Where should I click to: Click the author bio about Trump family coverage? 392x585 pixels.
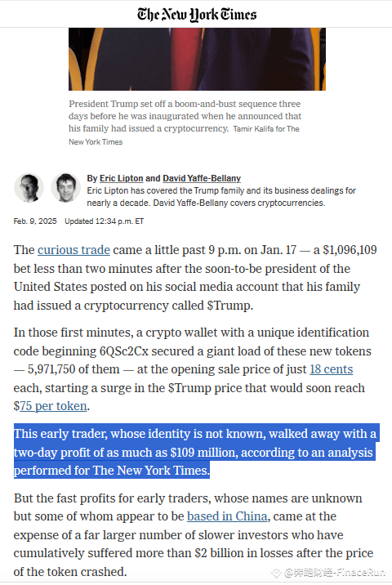pyautogui.click(x=221, y=197)
